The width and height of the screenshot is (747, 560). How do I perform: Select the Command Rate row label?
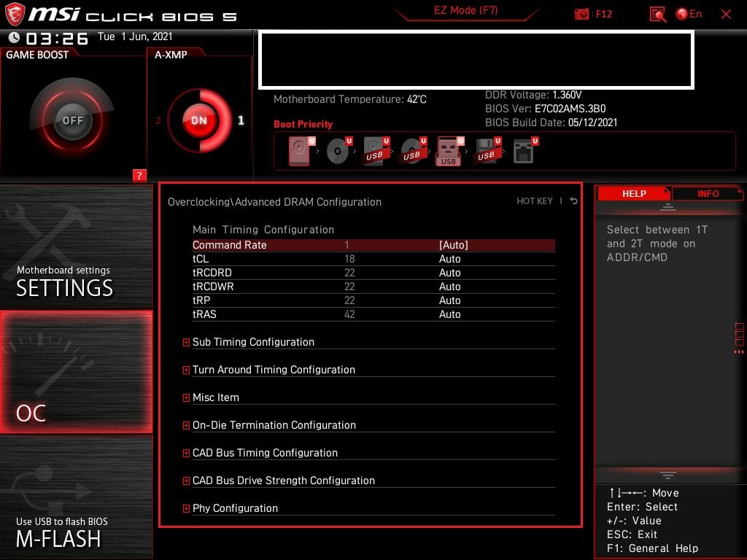(x=229, y=245)
